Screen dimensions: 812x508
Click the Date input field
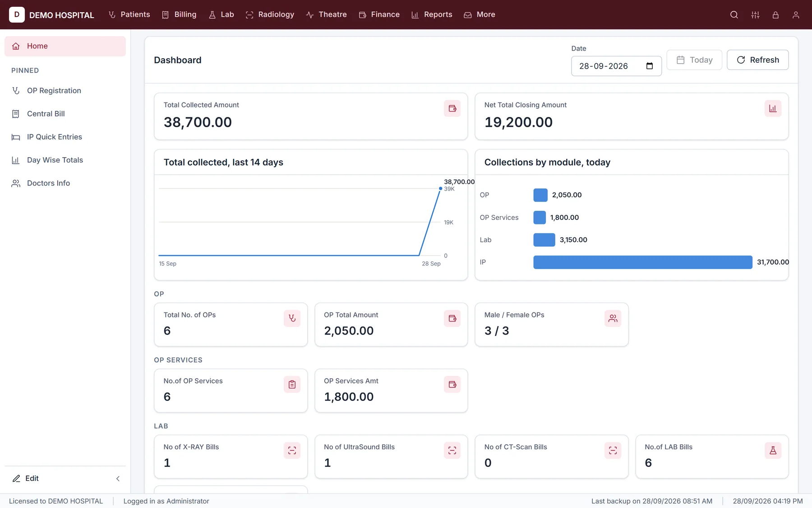click(616, 66)
